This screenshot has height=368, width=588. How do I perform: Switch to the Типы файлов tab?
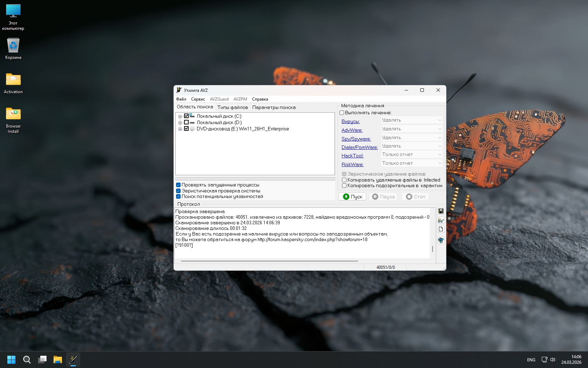click(x=232, y=108)
